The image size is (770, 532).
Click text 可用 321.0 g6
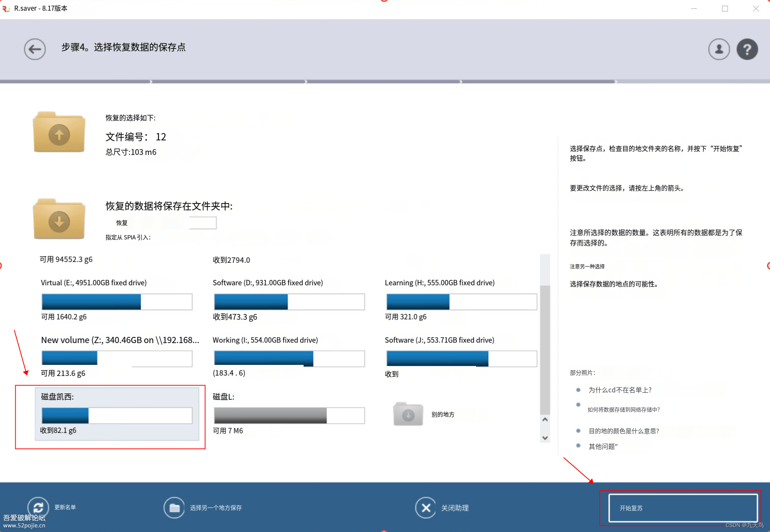[405, 317]
